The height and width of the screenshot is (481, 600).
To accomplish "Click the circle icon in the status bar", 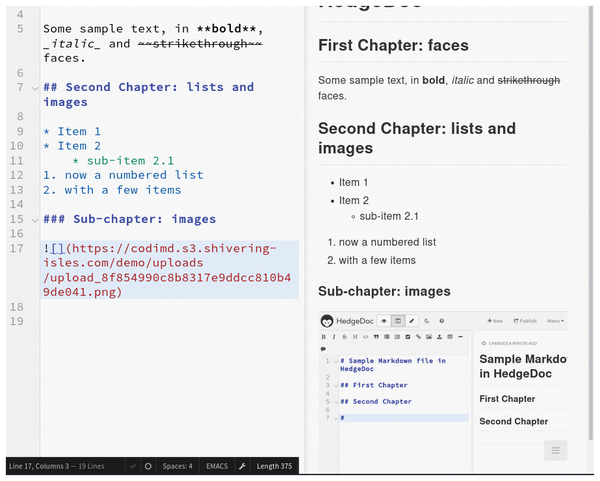I will coord(148,466).
